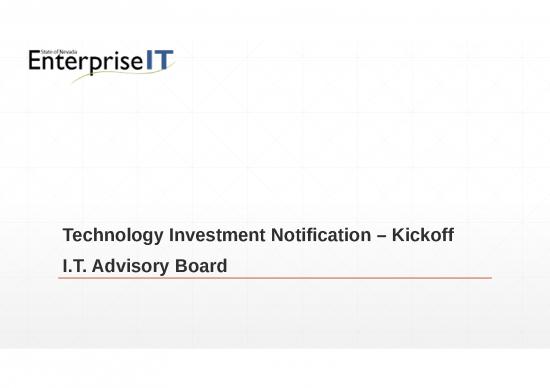Click the word 'Investment' in the title
Viewport: 550px width, 388px height.
coord(217,235)
